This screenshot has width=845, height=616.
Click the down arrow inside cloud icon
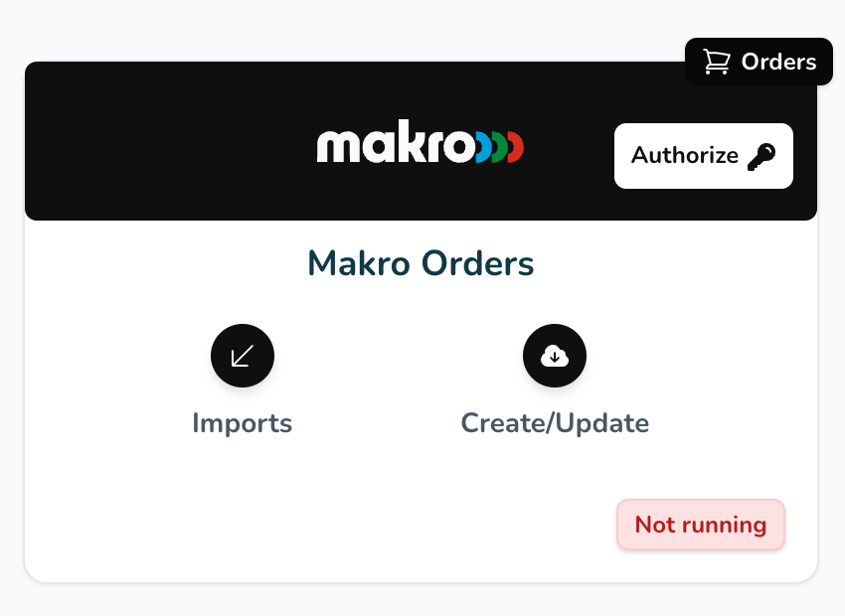pos(555,357)
